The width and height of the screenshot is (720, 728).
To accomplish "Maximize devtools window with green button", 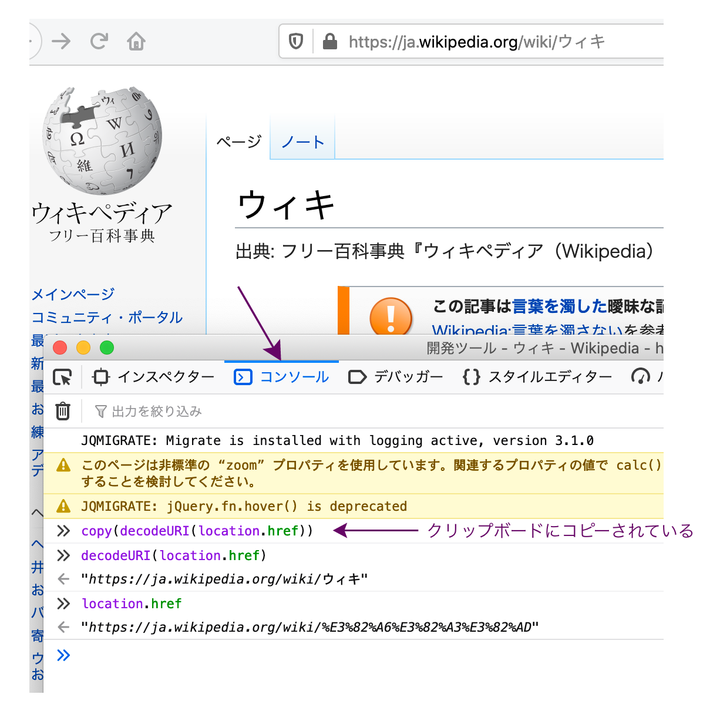I will point(107,348).
